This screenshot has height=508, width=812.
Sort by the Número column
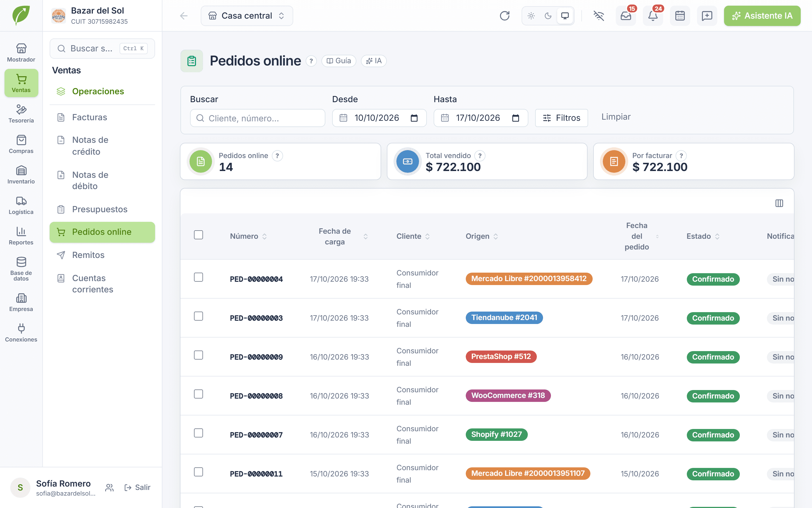pyautogui.click(x=248, y=236)
